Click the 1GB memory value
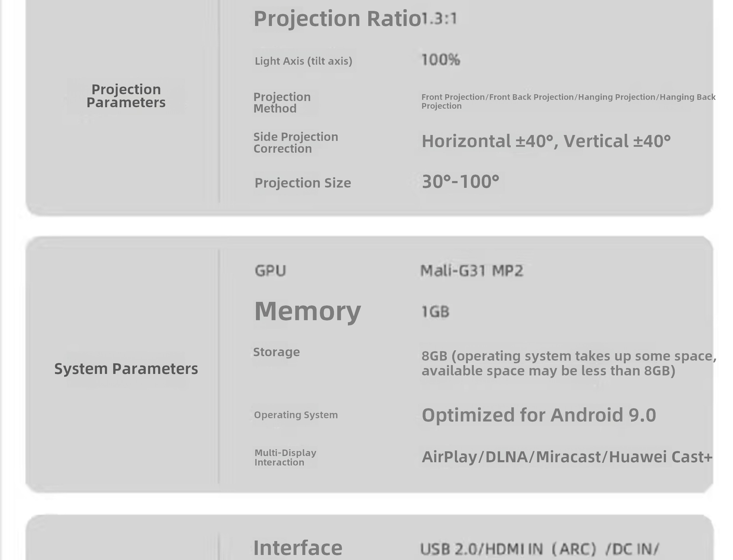This screenshot has height=560, width=733. (435, 312)
